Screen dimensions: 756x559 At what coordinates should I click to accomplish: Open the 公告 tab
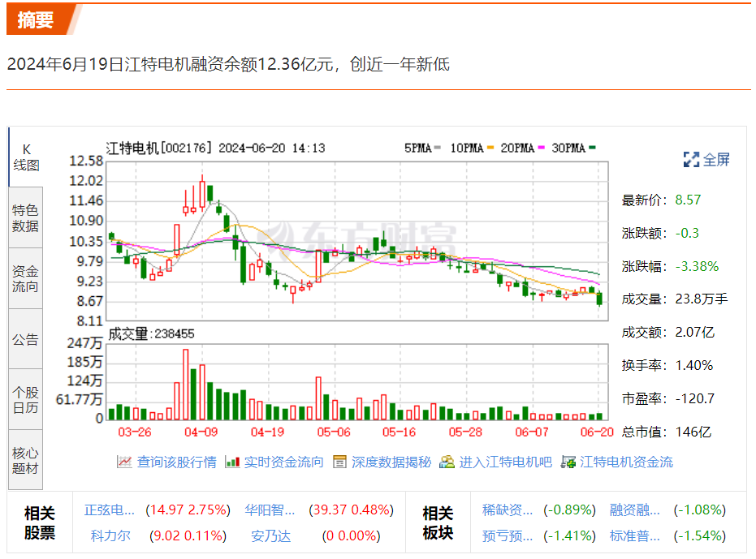pyautogui.click(x=25, y=339)
